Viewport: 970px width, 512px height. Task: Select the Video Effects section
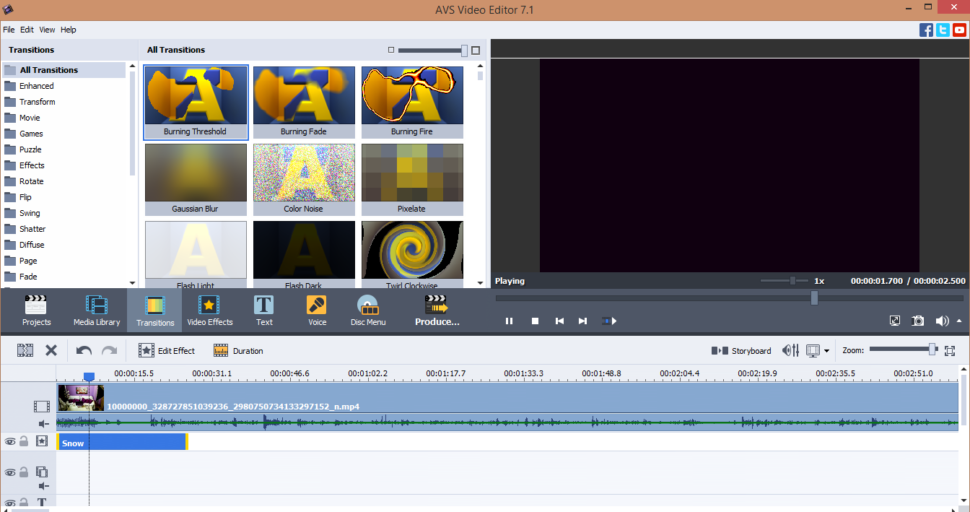coord(210,310)
